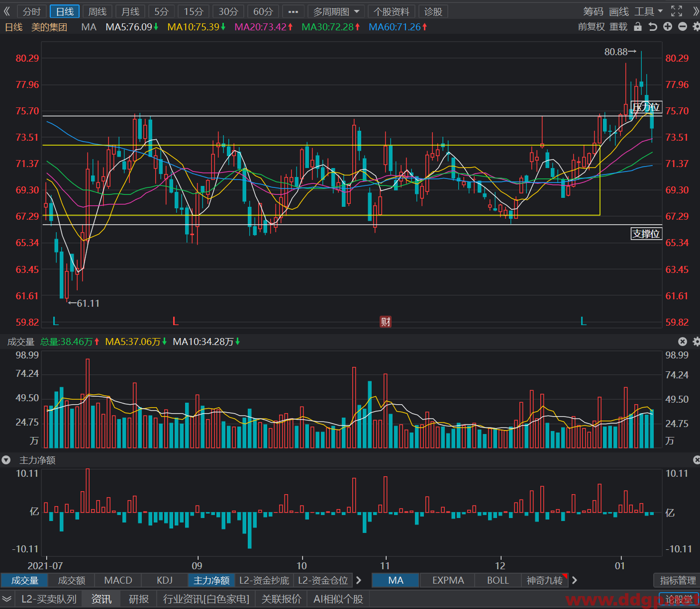Viewport: 700px width, 609px height.
Task: Open the 工具 tools dropdown
Action: 649,11
